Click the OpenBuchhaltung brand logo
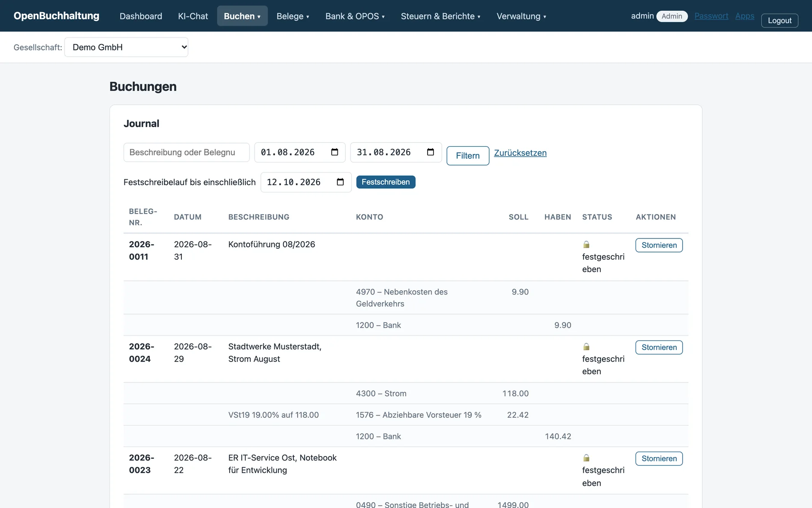 56,16
